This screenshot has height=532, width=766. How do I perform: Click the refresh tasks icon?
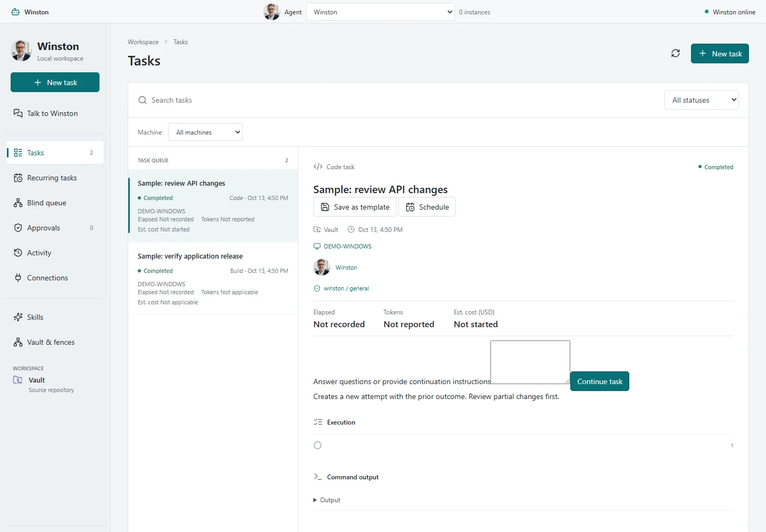676,53
